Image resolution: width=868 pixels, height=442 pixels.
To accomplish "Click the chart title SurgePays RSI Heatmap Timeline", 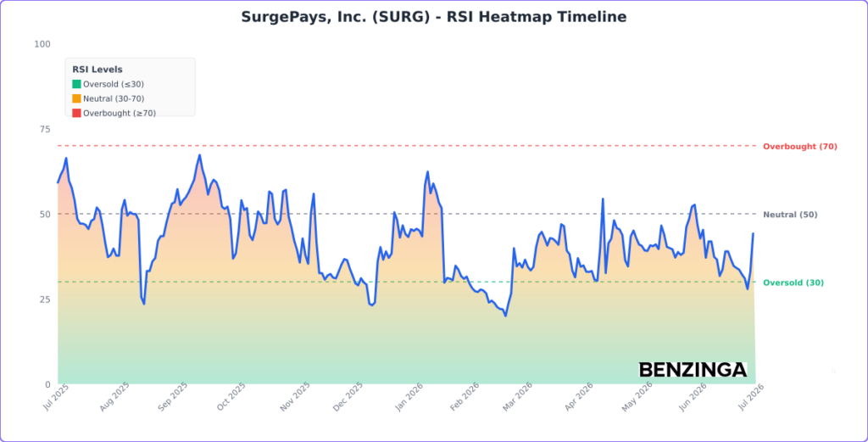I will click(433, 17).
